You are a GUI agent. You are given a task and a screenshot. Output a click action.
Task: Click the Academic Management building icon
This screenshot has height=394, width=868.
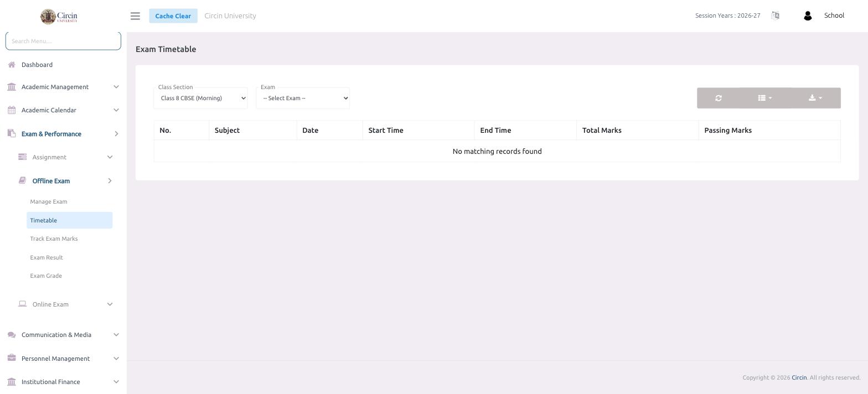coord(12,87)
